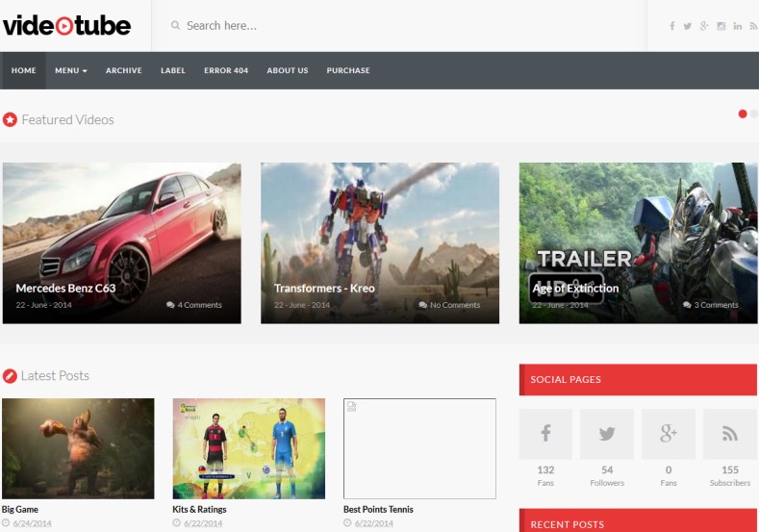The image size is (759, 532).
Task: Click the SOCIAL PAGES widget header
Action: pyautogui.click(x=638, y=379)
